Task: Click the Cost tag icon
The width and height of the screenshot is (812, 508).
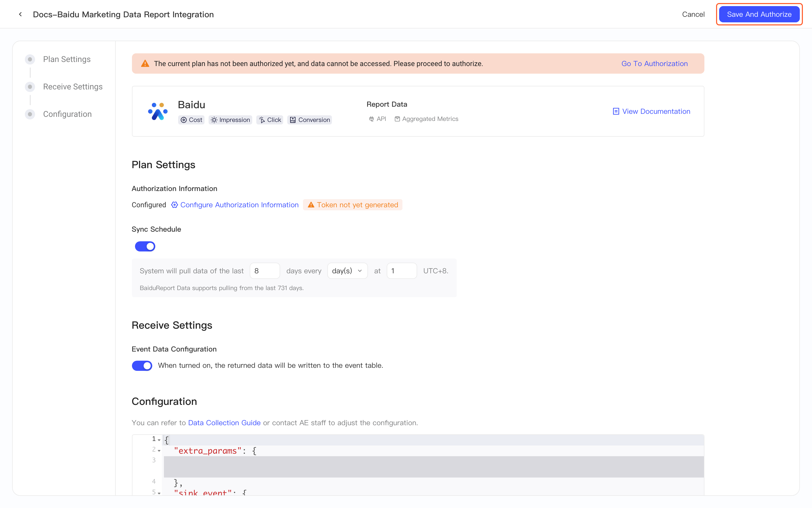Action: 183,120
